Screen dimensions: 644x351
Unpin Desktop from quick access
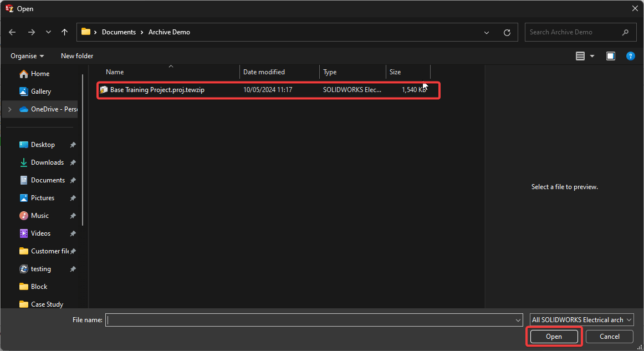[x=73, y=145]
